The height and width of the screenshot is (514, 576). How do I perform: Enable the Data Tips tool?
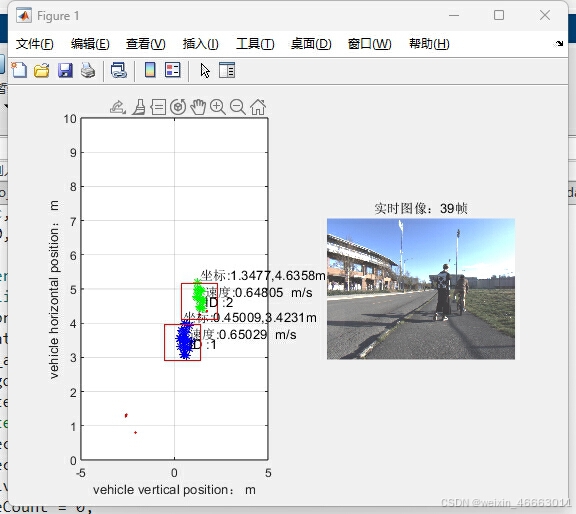click(158, 107)
